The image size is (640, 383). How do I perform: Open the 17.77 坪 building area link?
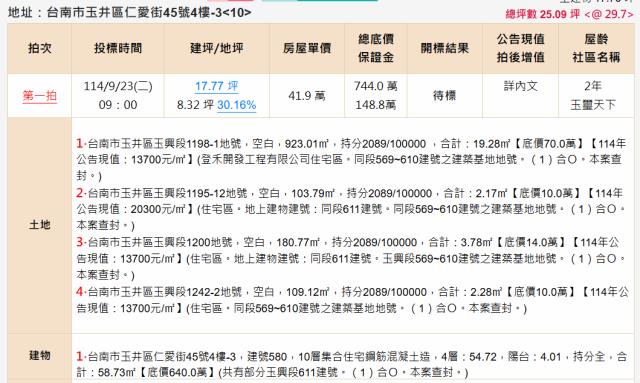[216, 86]
